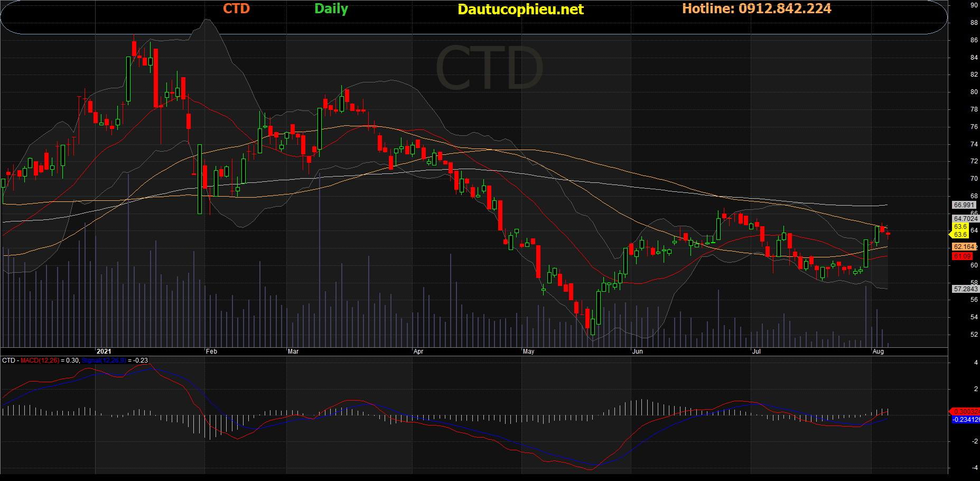The image size is (980, 481).
Task: Click the green Daily timeframe label
Action: coord(331,8)
